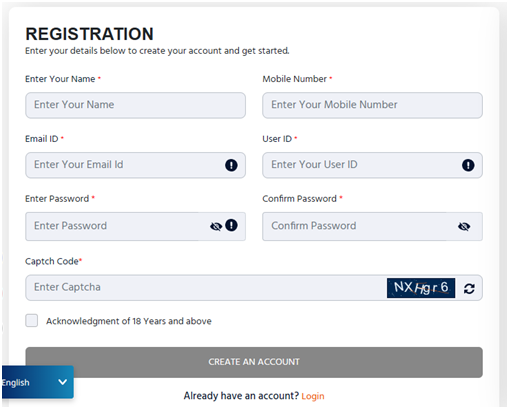The width and height of the screenshot is (509, 409).
Task: Click the User ID info exclamation icon
Action: pyautogui.click(x=468, y=165)
